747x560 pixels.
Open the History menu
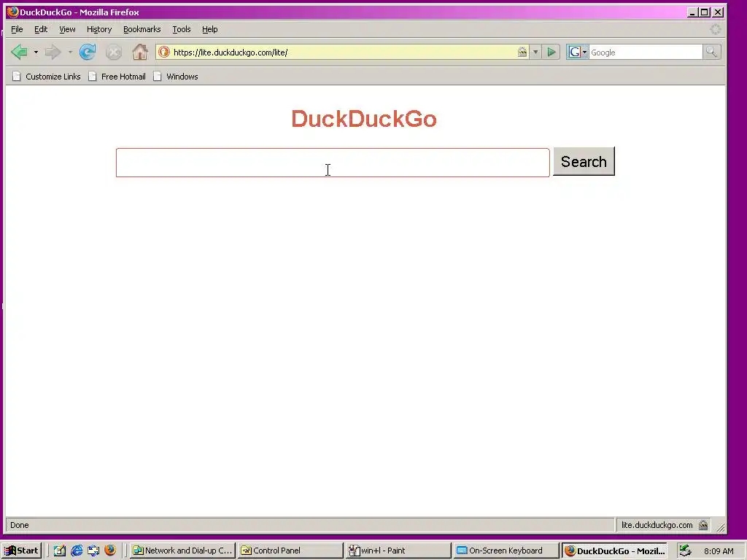pyautogui.click(x=99, y=29)
